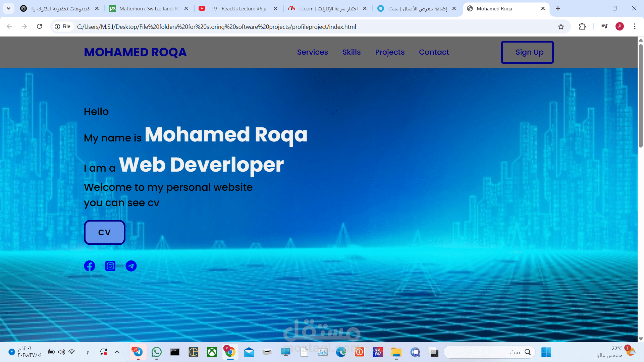Open Telegram from the taskbar

click(138, 352)
